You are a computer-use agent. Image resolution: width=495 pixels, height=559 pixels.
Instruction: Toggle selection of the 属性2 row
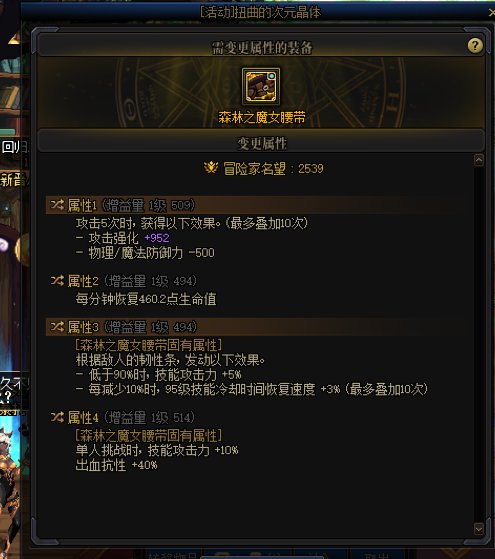256,281
